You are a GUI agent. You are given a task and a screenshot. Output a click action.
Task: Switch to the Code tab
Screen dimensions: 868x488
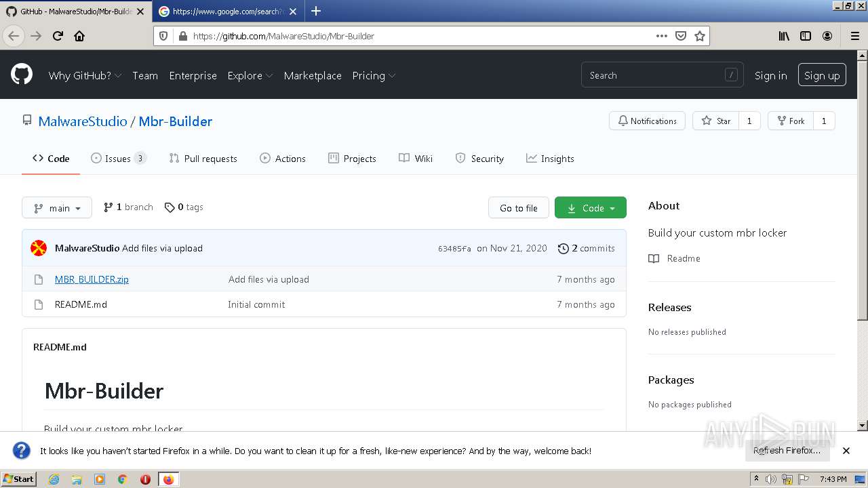pos(51,159)
